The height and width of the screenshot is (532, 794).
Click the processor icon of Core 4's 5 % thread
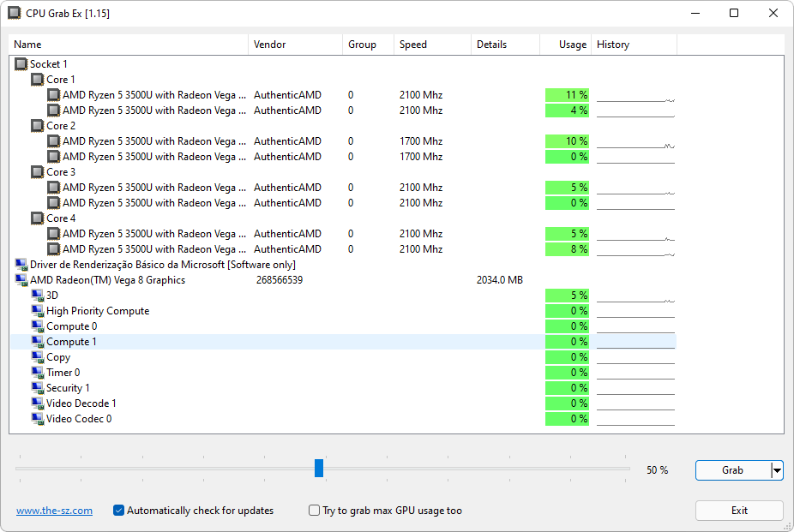(54, 234)
